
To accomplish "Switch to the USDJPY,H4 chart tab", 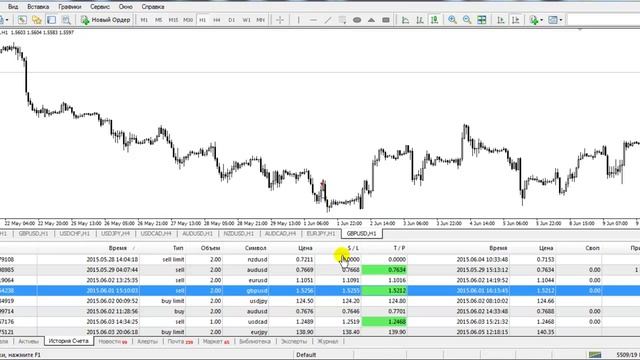I will click(x=116, y=233).
